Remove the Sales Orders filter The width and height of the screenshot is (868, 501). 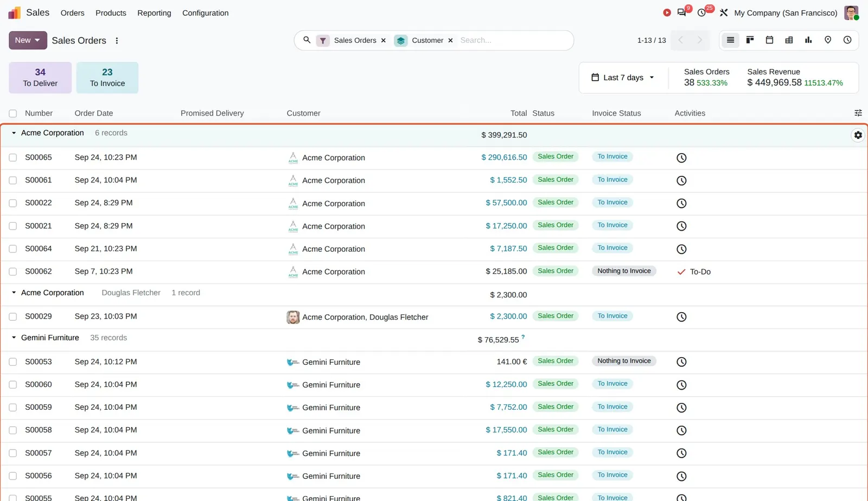(384, 40)
